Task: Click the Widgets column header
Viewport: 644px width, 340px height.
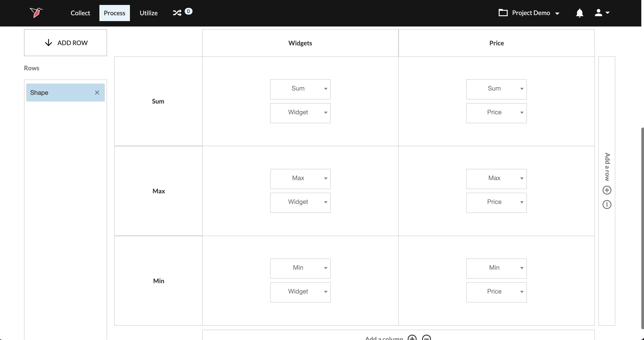Action: (300, 43)
